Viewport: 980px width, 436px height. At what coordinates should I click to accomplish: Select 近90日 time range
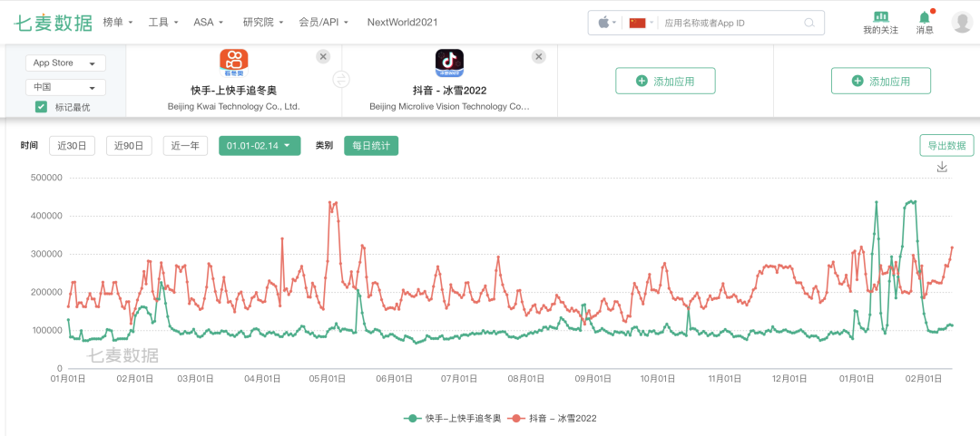129,146
